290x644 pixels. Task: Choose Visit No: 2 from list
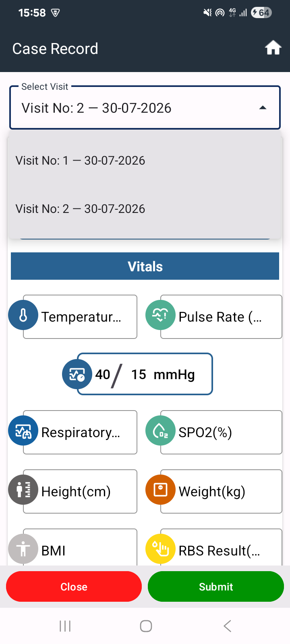tap(145, 209)
